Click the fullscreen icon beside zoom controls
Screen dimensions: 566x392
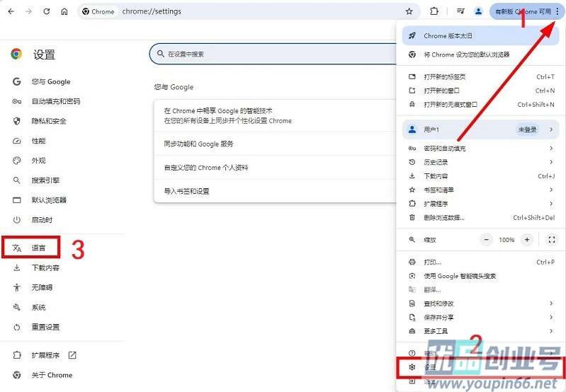[552, 240]
